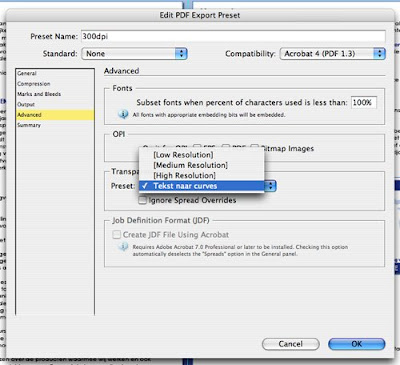Select Summary in the left panel list
Image resolution: width=400 pixels, height=365 pixels.
click(x=55, y=125)
